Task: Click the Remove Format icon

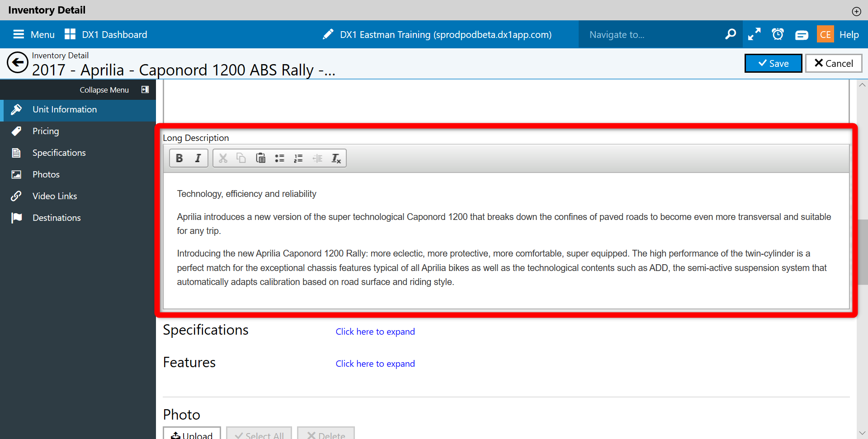Action: pyautogui.click(x=336, y=158)
